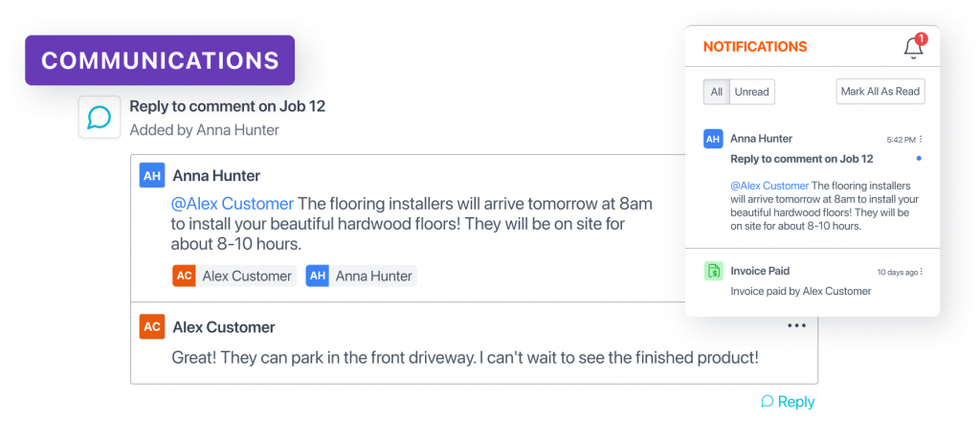Click the comment speech bubble icon
Screen dimensions: 980x445
[x=100, y=117]
